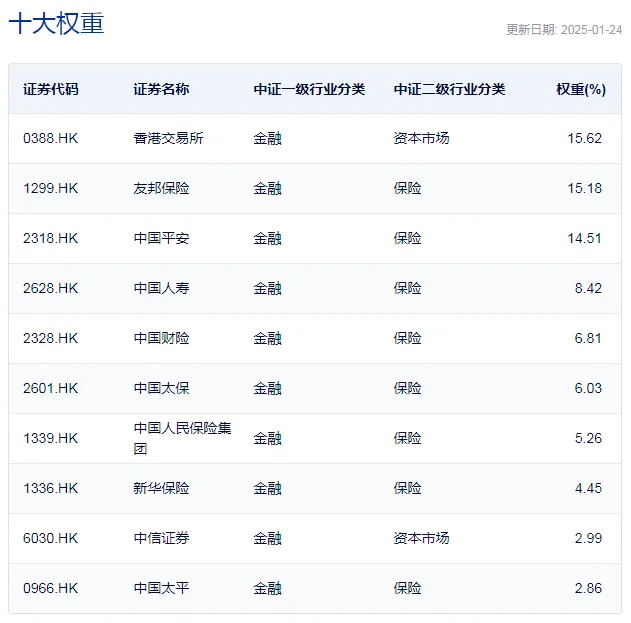Select the 中证一级行业分类 column header
The height and width of the screenshot is (623, 631).
coord(309,89)
